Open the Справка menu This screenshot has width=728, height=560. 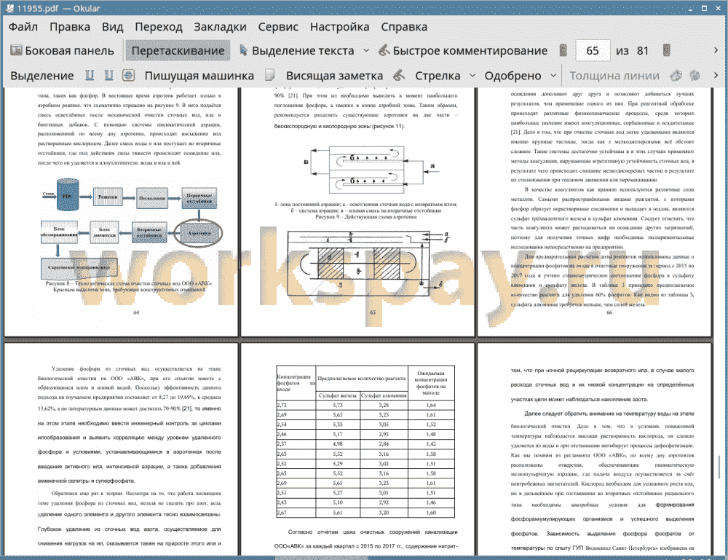404,27
